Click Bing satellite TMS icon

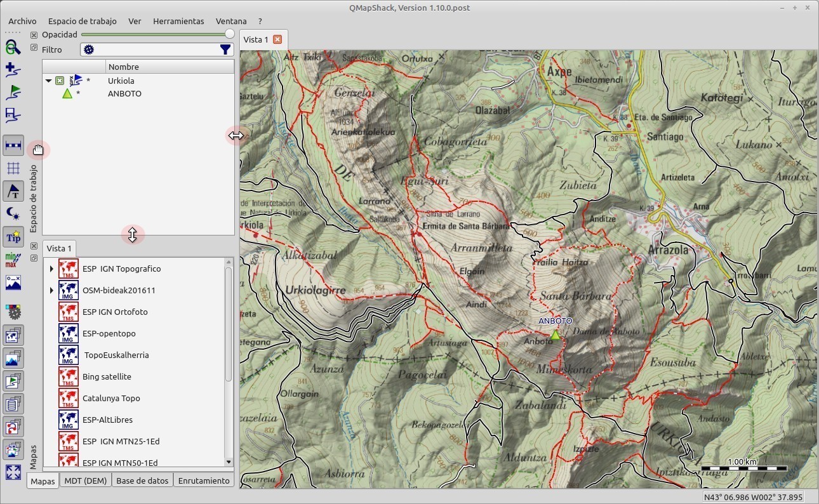(x=68, y=376)
